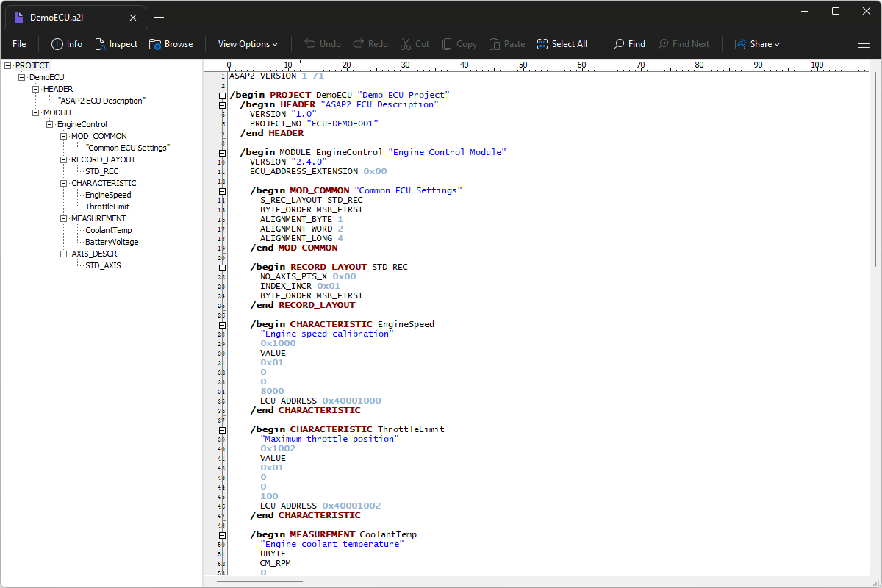Choose Select All in toolbar
The width and height of the screenshot is (882, 588).
coord(562,44)
